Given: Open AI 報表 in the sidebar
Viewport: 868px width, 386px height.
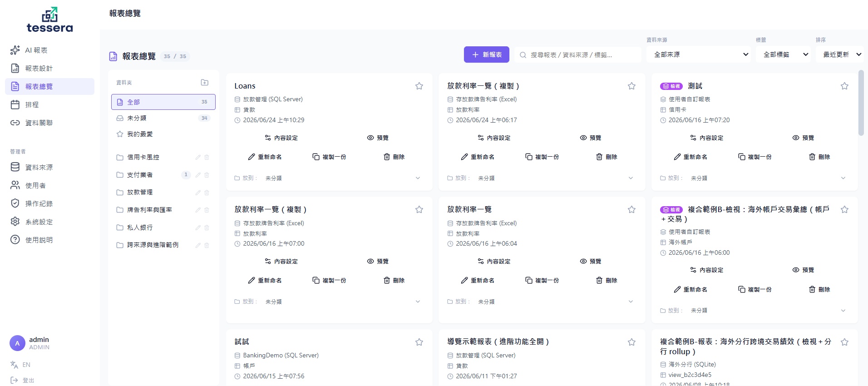Looking at the screenshot, I should tap(49, 50).
